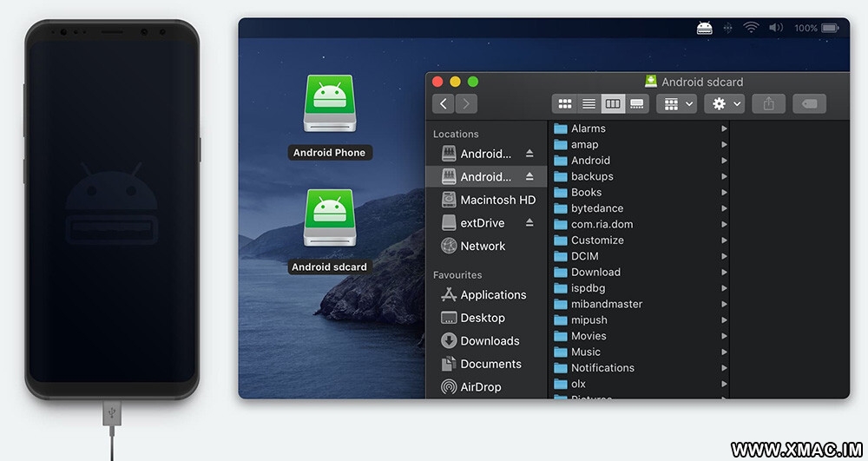
Task: Open Network in sidebar
Action: (487, 246)
